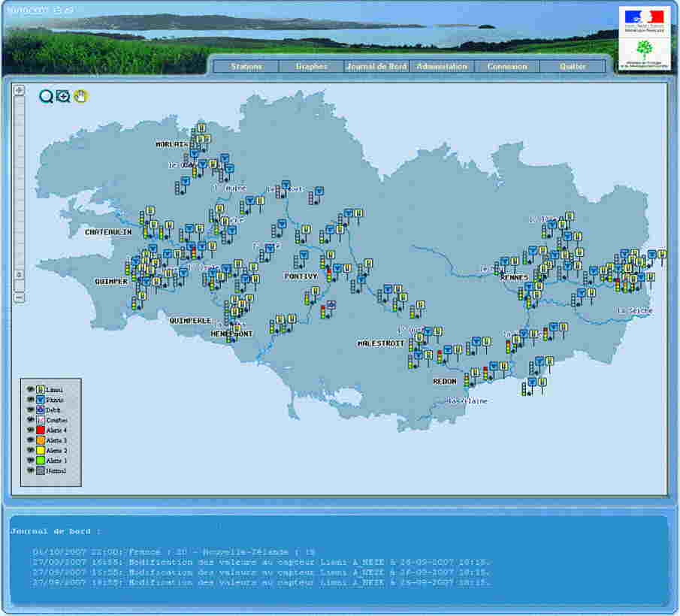680x616 pixels.
Task: Select the zoom magnifier tool
Action: [x=47, y=96]
